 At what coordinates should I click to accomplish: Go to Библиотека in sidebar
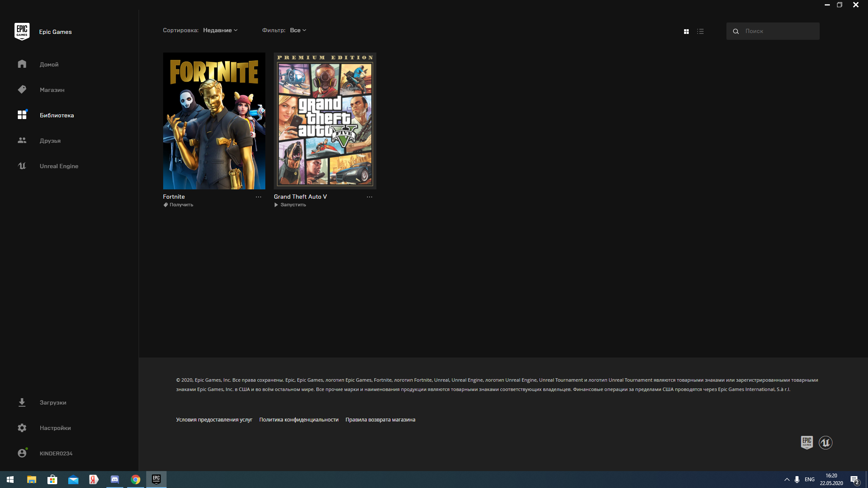[57, 115]
